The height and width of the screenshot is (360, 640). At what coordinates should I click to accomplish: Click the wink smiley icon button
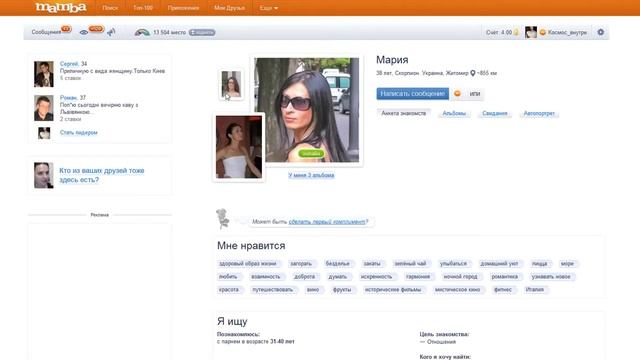(x=458, y=93)
